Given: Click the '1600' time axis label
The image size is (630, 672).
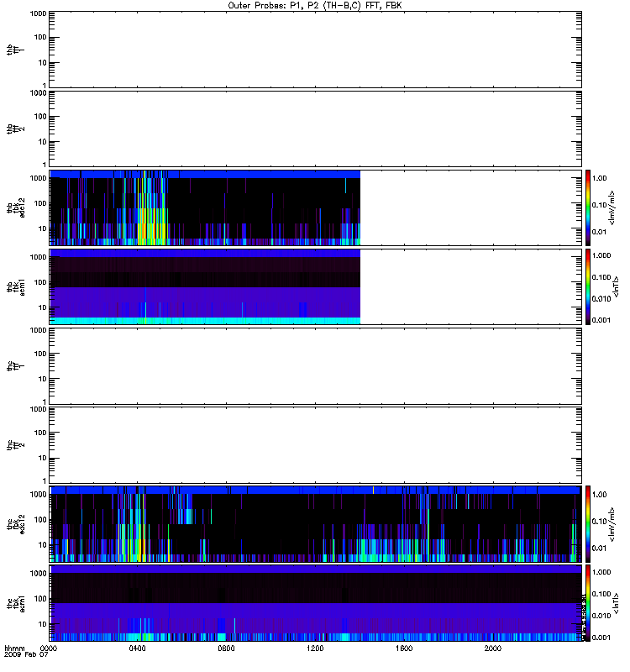Looking at the screenshot, I should point(404,648).
